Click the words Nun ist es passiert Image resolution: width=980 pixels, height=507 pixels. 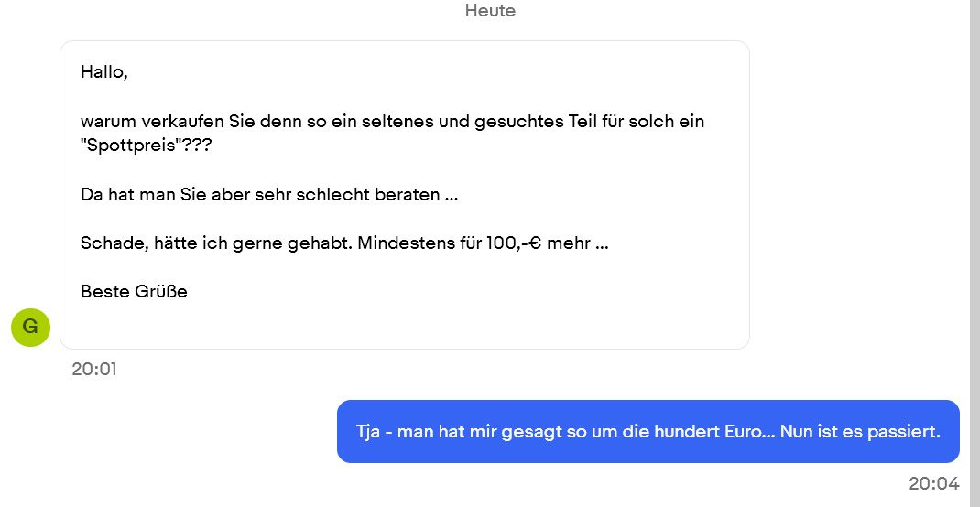coord(860,431)
